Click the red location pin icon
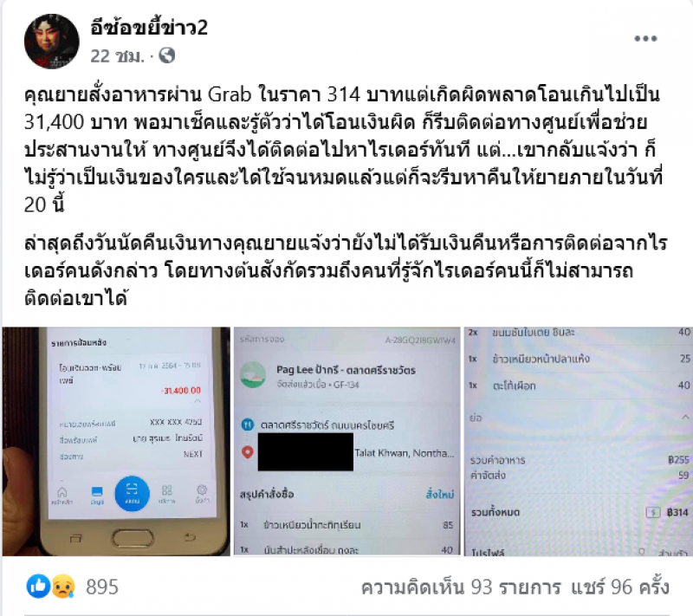This screenshot has width=693, height=616. (248, 452)
